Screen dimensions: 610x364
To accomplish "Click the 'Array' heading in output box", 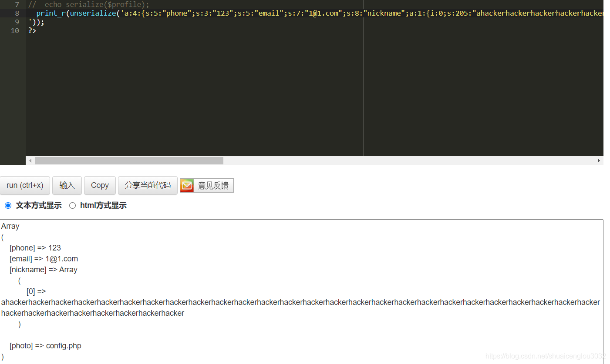I will click(x=10, y=226).
